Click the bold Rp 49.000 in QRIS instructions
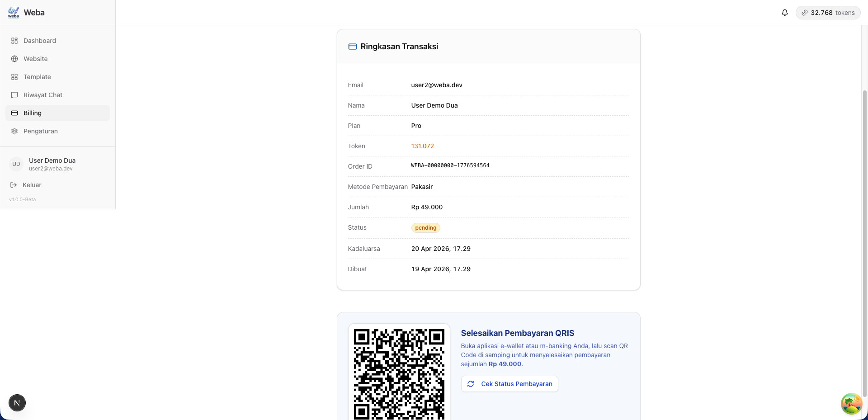 (x=505, y=364)
